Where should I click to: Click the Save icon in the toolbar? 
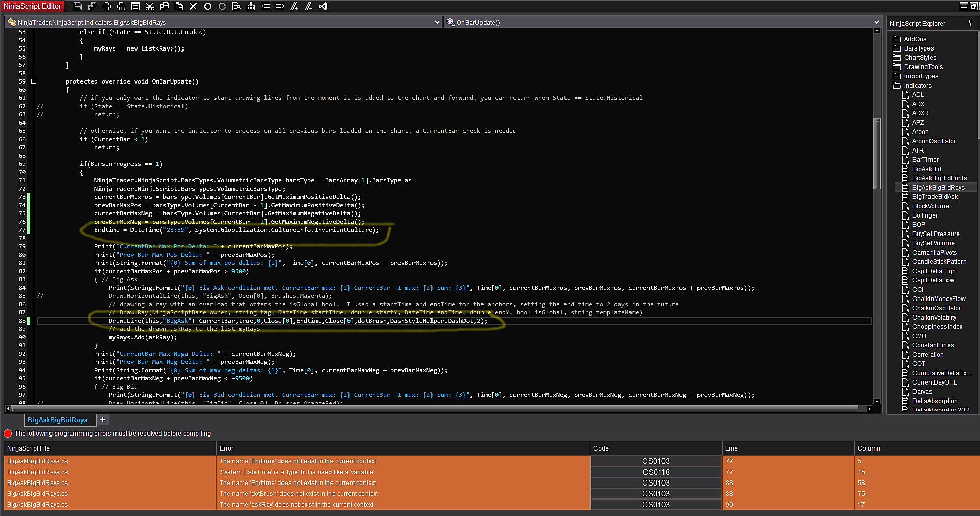pos(78,6)
